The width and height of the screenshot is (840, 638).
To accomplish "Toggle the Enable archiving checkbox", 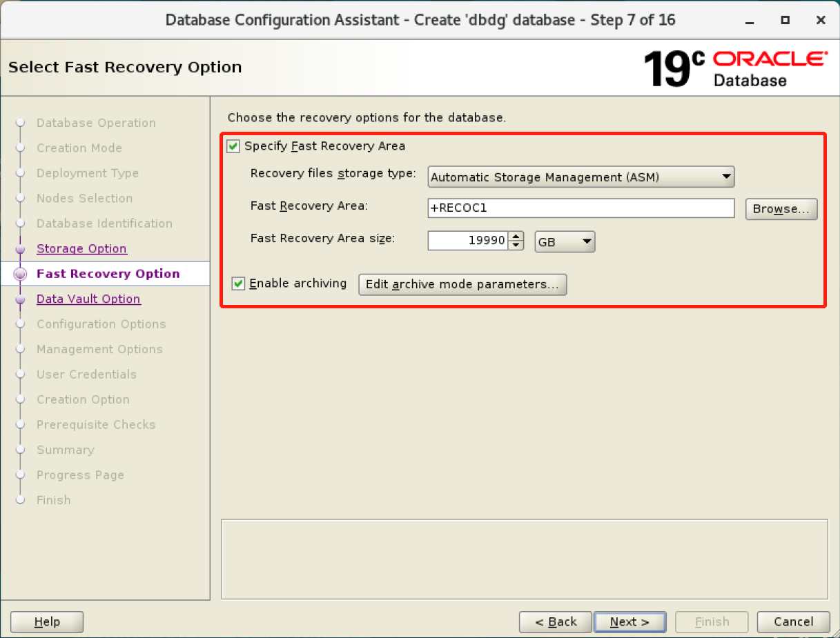I will tap(238, 283).
